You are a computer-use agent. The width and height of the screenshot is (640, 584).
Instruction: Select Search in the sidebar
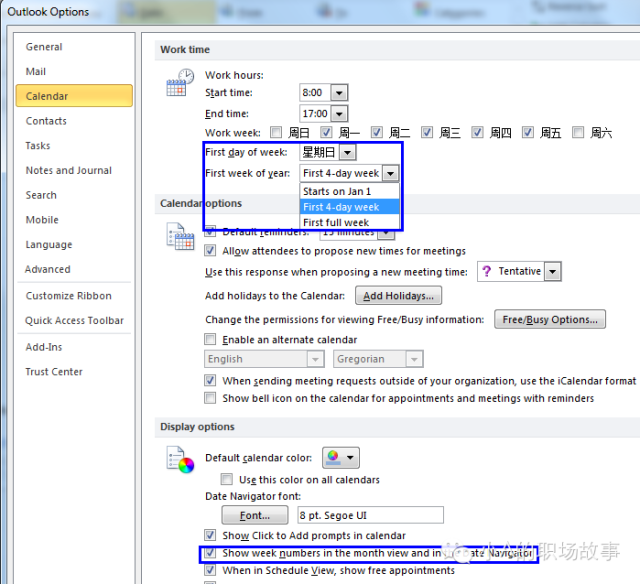tap(41, 195)
